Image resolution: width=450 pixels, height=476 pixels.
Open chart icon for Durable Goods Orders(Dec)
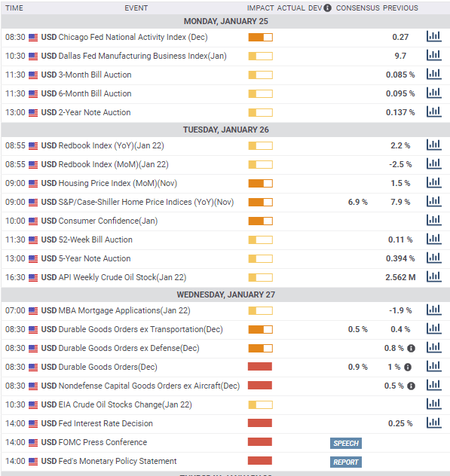[x=434, y=366]
